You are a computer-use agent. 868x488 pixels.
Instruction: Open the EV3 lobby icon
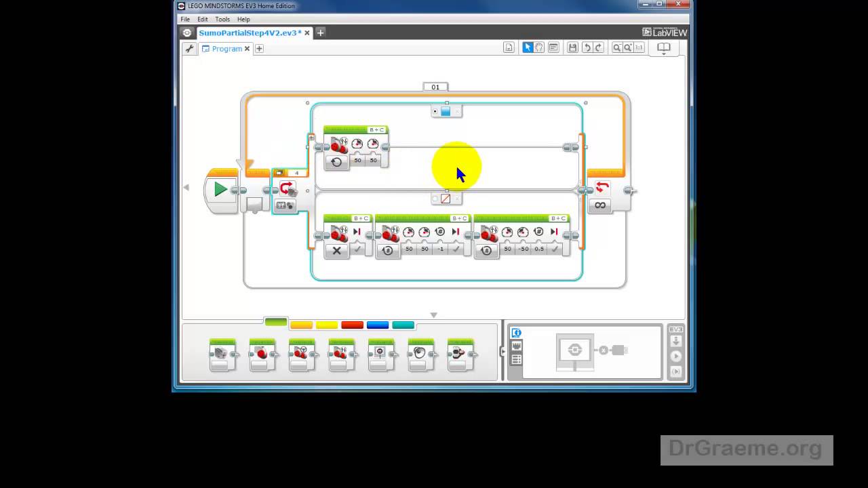(x=188, y=33)
